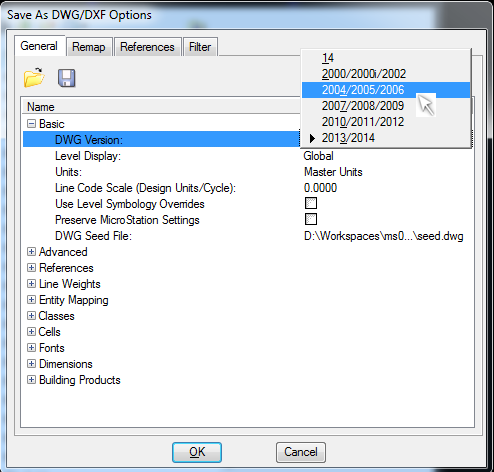
Task: Toggle Preserve MicroStation Settings checkbox
Action: (311, 219)
